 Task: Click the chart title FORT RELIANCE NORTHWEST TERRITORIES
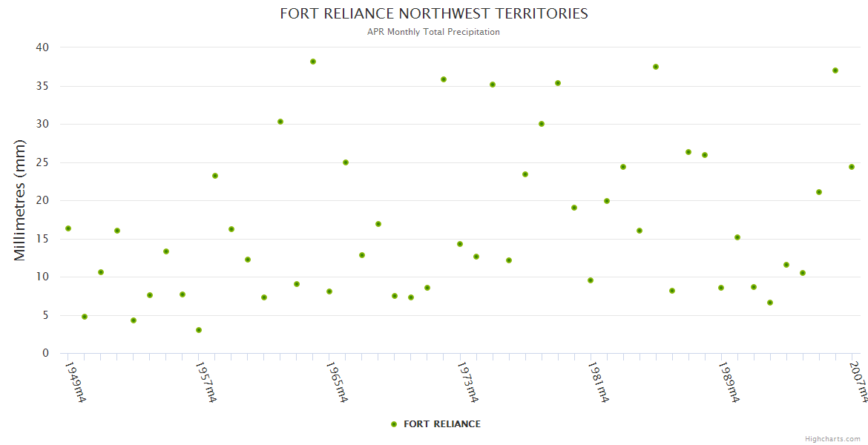[x=434, y=14]
